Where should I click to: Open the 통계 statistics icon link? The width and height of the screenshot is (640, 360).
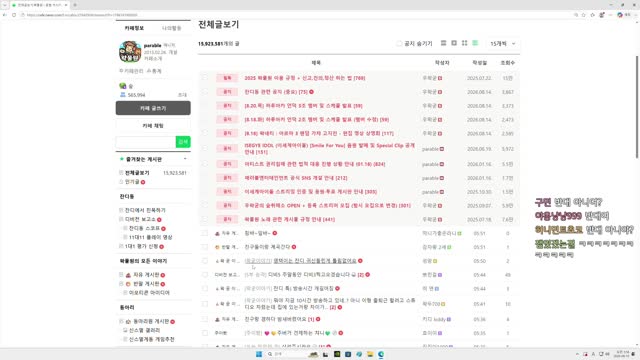point(149,71)
